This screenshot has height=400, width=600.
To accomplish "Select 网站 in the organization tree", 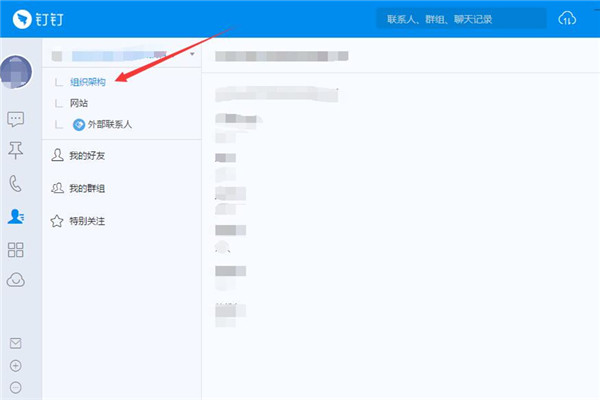I will (x=80, y=103).
